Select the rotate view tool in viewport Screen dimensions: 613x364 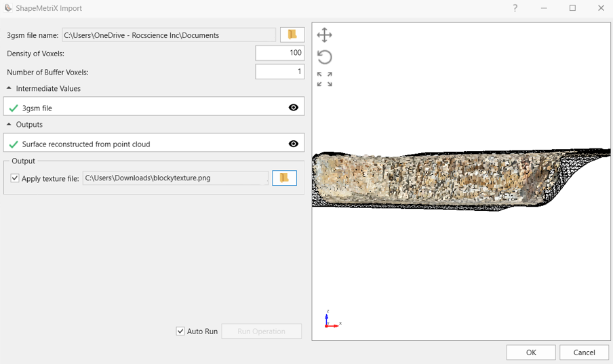[x=325, y=57]
